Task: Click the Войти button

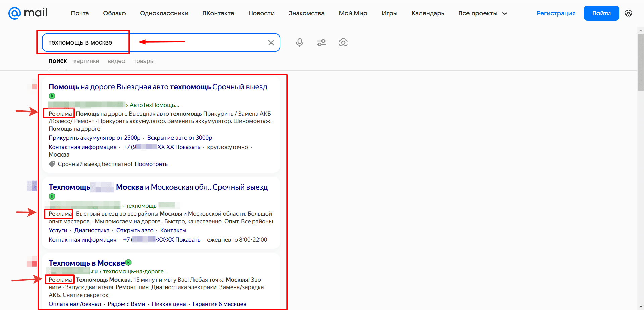Action: coord(601,13)
